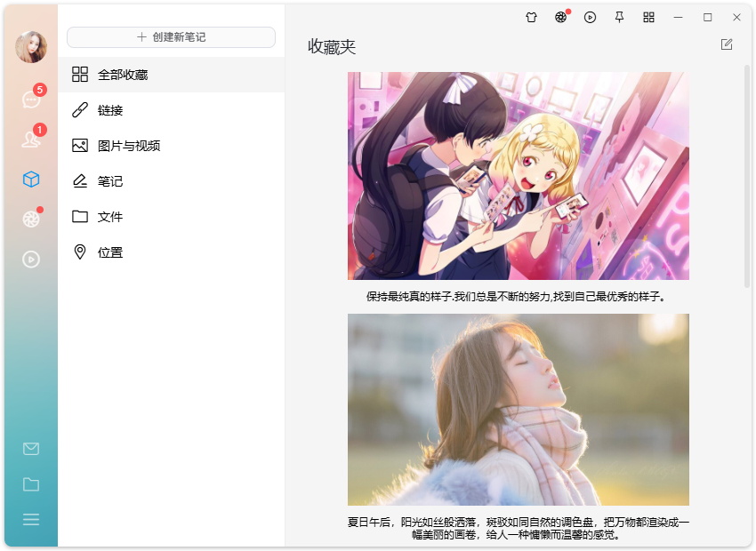Image resolution: width=756 pixels, height=551 pixels.
Task: Open the anime girls collection thumbnail
Action: point(519,174)
